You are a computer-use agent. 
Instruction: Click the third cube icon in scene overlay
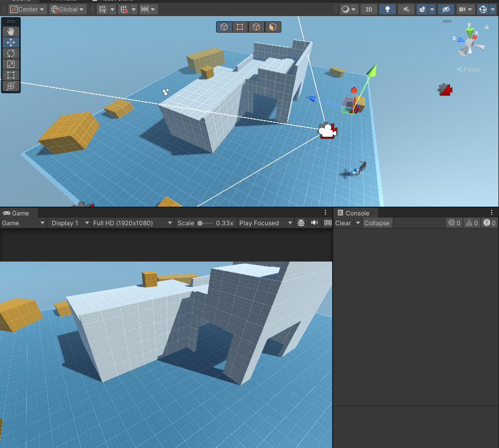pyautogui.click(x=256, y=27)
